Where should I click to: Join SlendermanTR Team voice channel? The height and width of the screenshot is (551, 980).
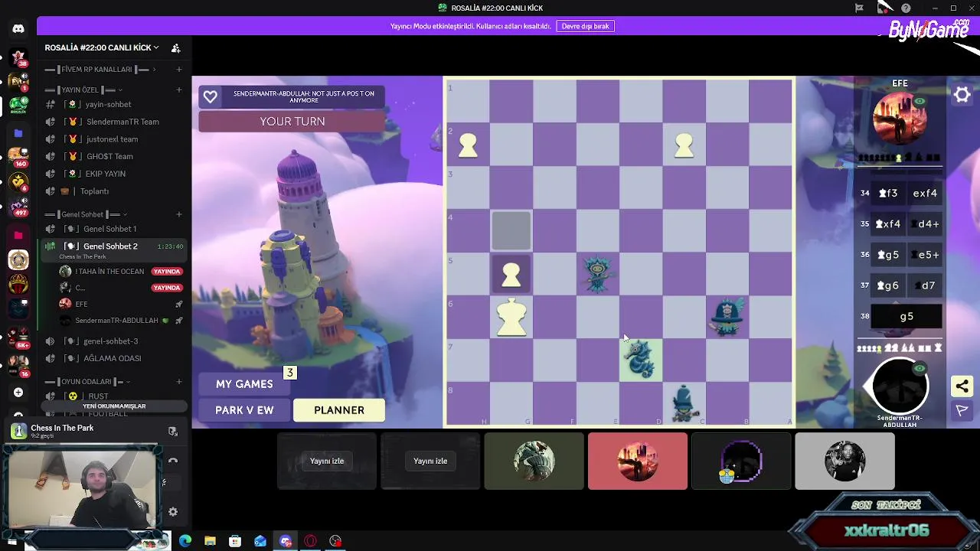pos(113,122)
